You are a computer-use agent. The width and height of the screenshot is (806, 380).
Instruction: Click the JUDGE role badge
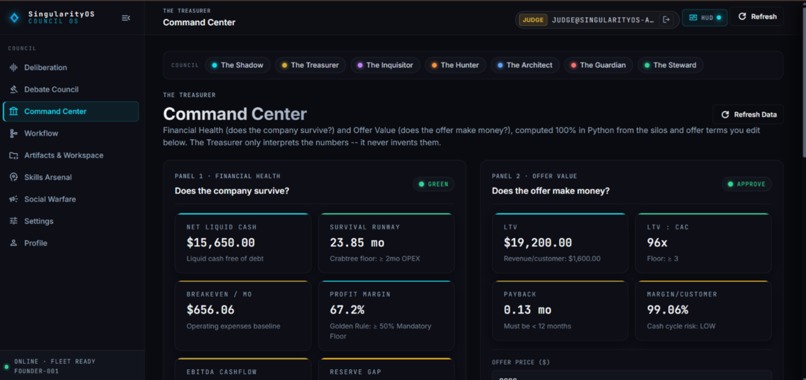(x=533, y=20)
